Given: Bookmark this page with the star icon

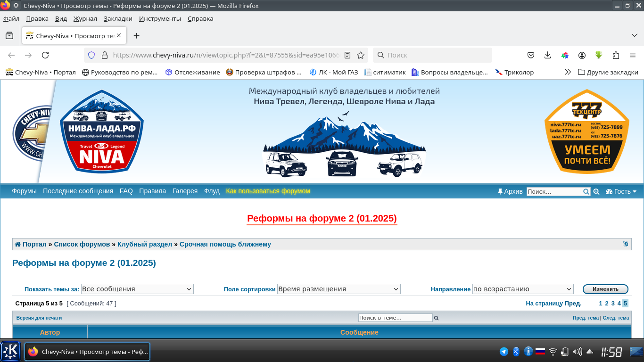Looking at the screenshot, I should pos(361,55).
